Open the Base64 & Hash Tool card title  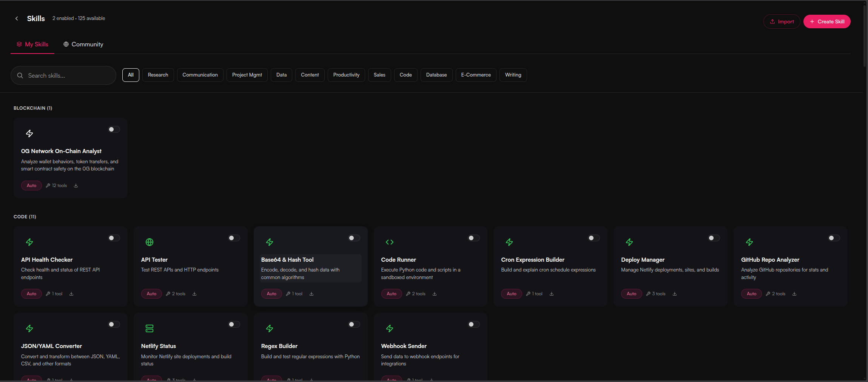[287, 260]
